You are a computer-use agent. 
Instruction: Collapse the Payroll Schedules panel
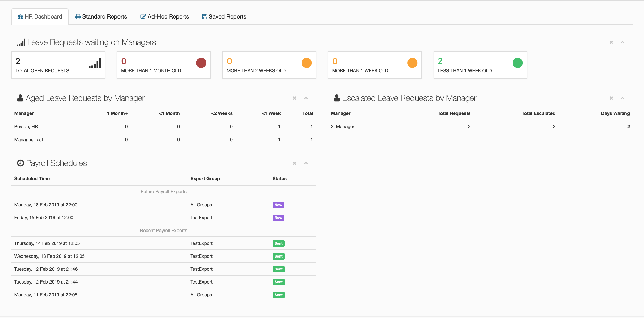tap(306, 163)
